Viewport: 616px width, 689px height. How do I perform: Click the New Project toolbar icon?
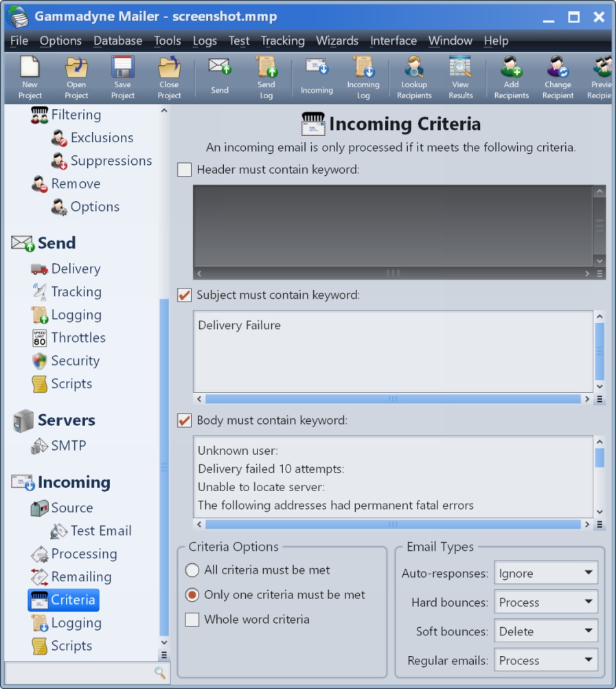[30, 77]
